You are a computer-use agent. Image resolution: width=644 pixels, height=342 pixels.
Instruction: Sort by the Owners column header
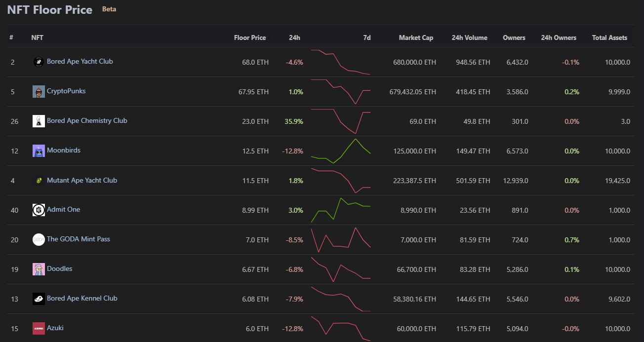[x=514, y=38]
